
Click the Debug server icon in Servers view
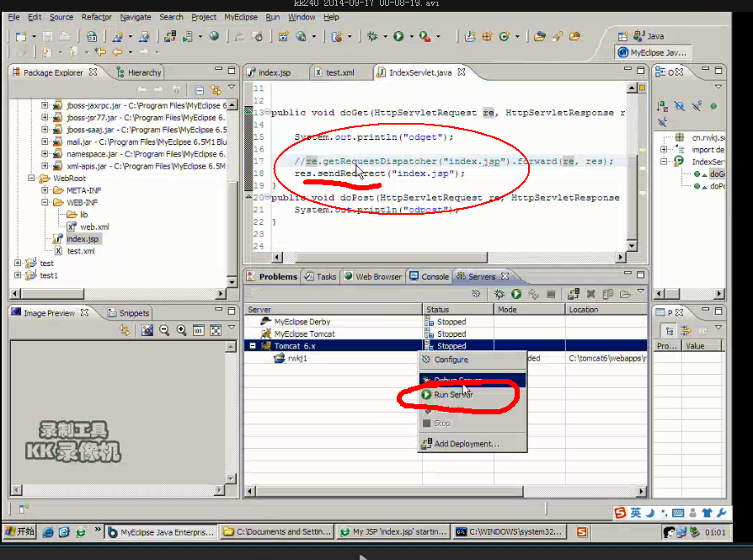[499, 294]
